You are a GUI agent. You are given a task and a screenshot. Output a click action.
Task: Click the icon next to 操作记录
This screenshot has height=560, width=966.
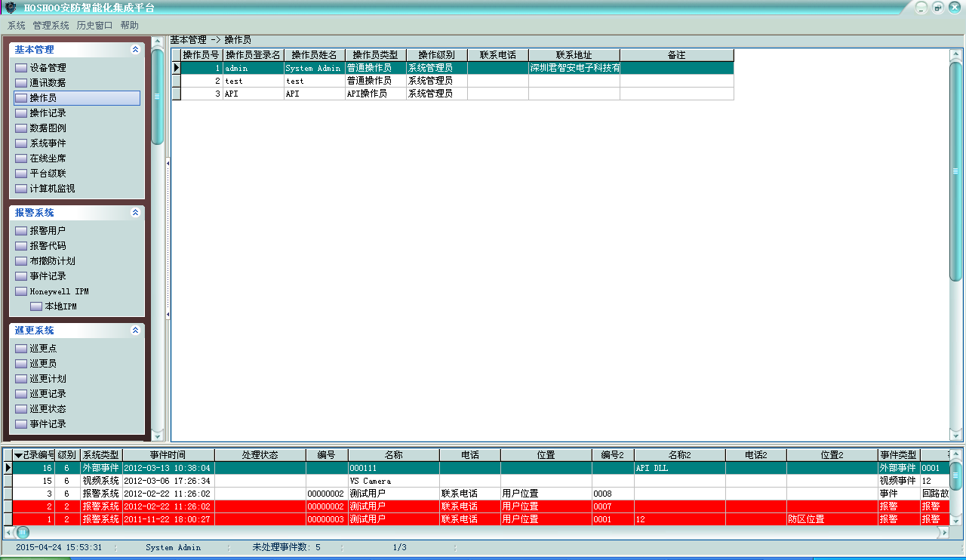pos(21,113)
